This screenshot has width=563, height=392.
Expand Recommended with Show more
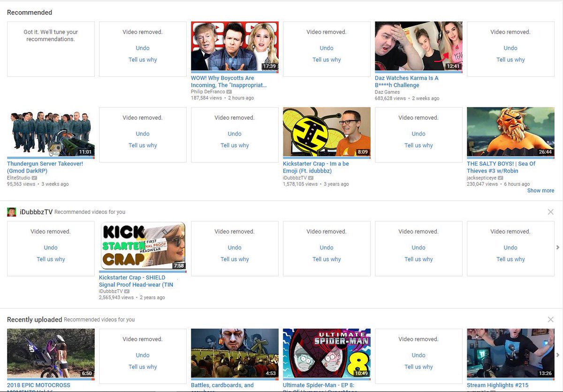pyautogui.click(x=540, y=190)
